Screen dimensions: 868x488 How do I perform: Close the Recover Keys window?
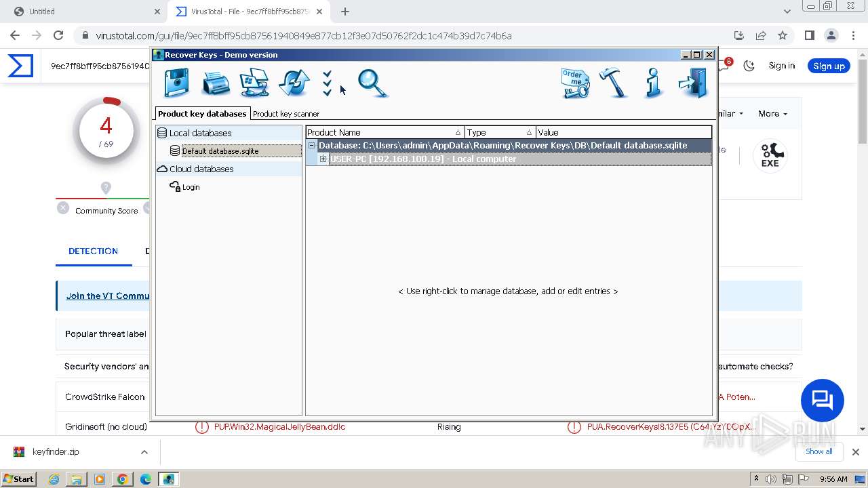tap(709, 55)
